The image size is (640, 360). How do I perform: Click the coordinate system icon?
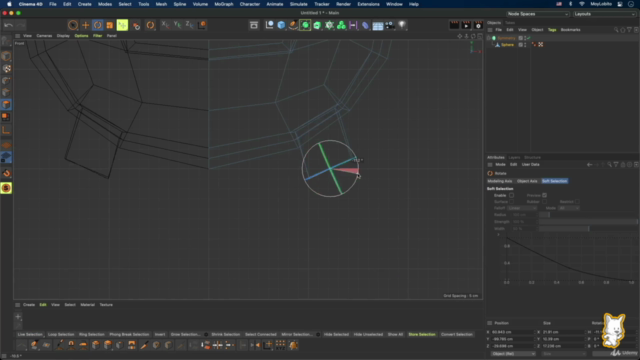click(x=202, y=25)
